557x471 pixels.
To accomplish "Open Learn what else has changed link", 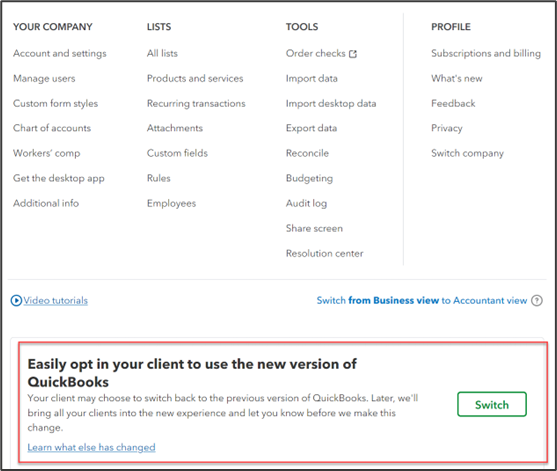I will coord(91,447).
